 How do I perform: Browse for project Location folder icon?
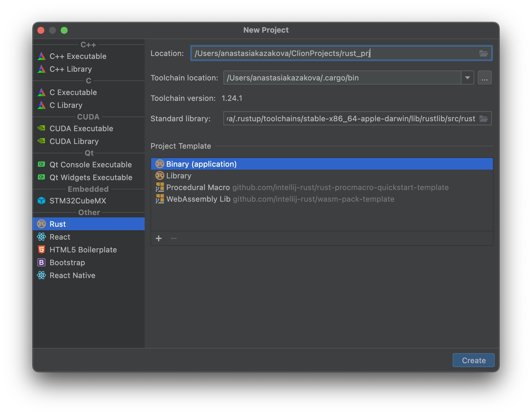484,53
